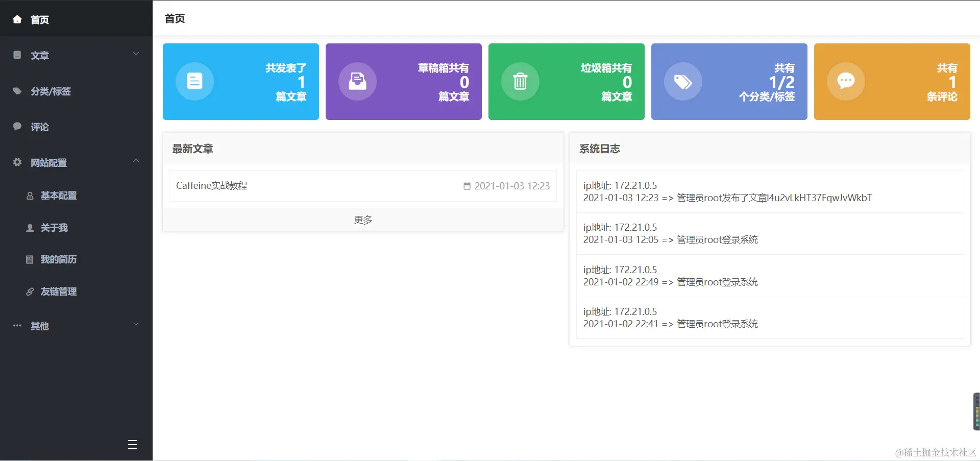Click the calendar icon beside the article date
Screen dimensions: 980x461
click(466, 186)
